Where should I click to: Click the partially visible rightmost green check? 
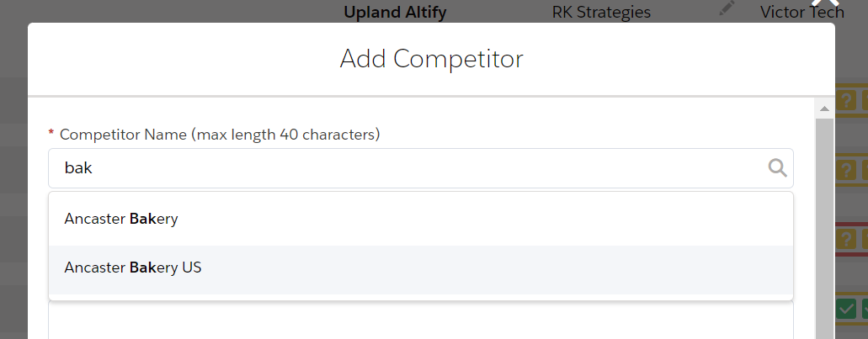pos(865,309)
